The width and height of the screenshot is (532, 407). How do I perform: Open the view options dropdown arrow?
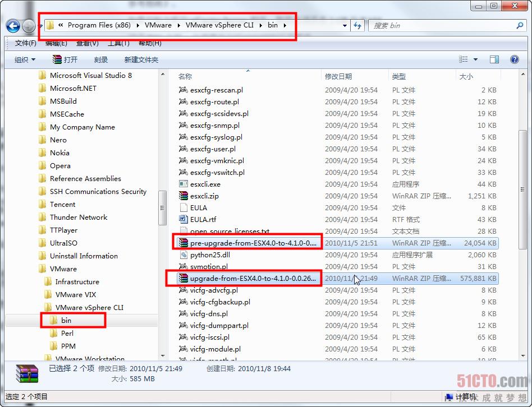click(x=476, y=59)
